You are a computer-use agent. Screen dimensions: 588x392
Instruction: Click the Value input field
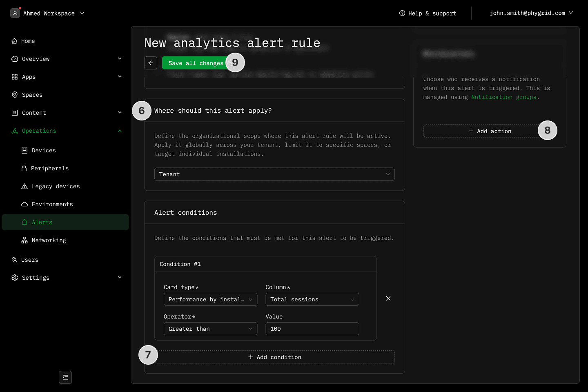coord(312,329)
